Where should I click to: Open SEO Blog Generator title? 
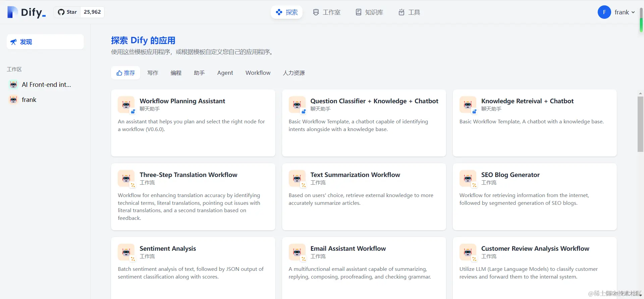510,175
